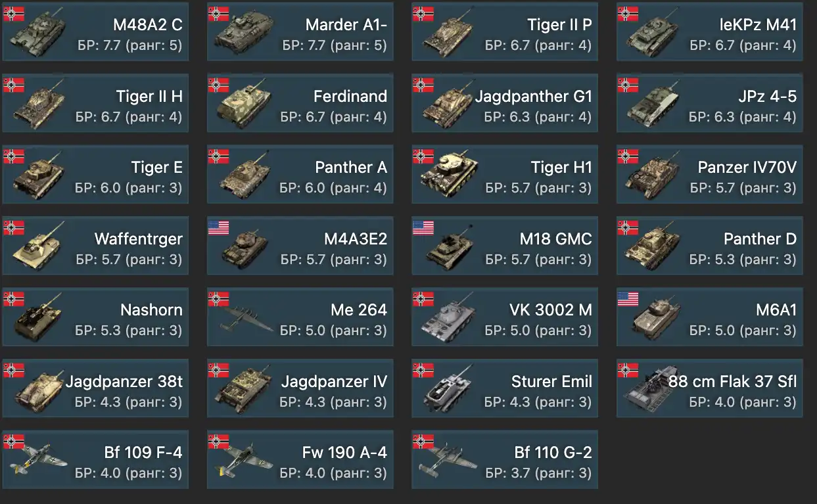
Task: Click the Panther A vehicle name
Action: pyautogui.click(x=351, y=168)
